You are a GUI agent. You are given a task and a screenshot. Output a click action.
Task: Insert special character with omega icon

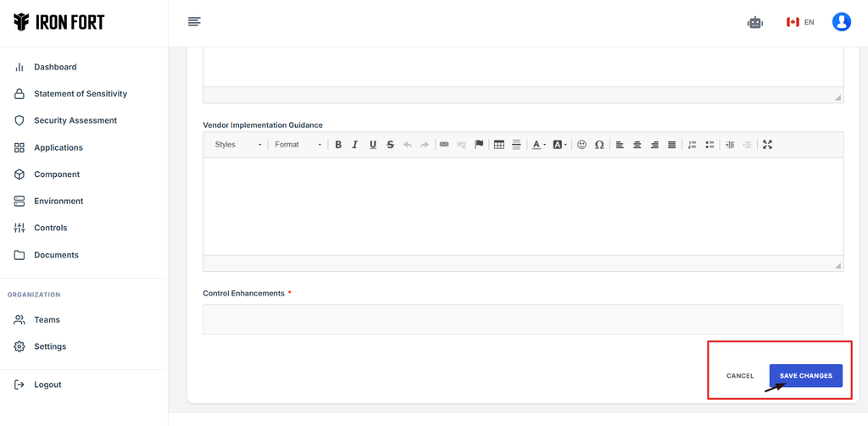pos(599,145)
